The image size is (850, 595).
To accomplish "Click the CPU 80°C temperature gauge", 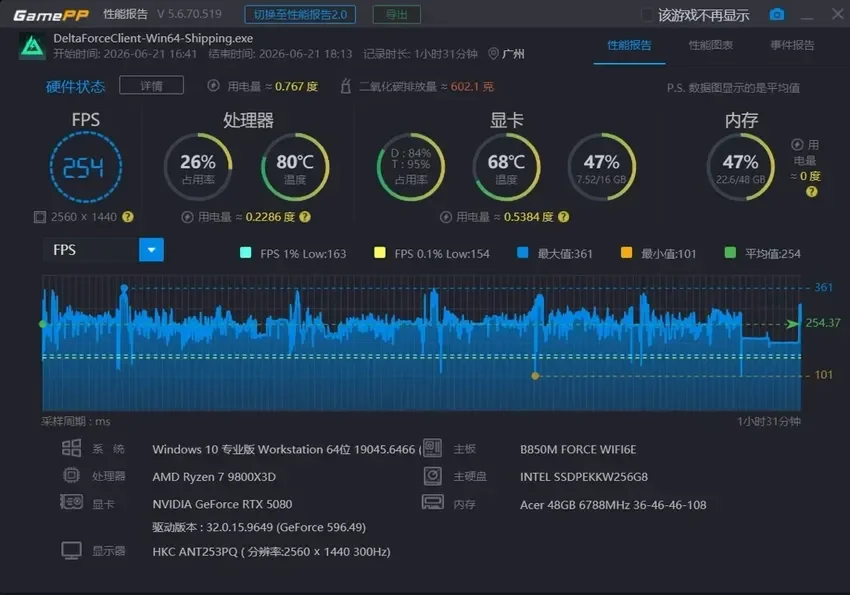I will (295, 167).
